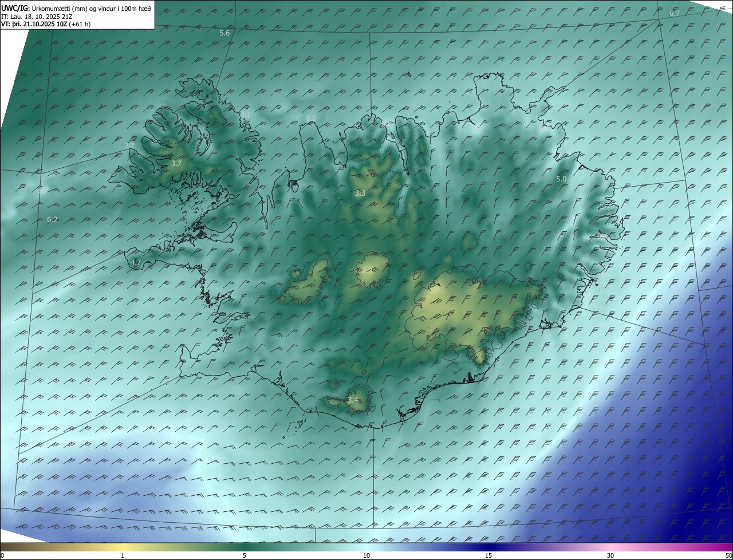Click the east Iceland value '5.0'
The image size is (733, 560).
click(561, 179)
